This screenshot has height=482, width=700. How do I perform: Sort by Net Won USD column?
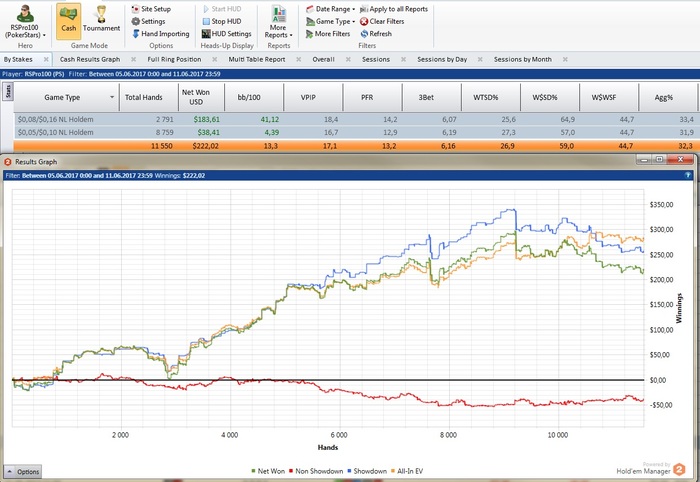(201, 97)
